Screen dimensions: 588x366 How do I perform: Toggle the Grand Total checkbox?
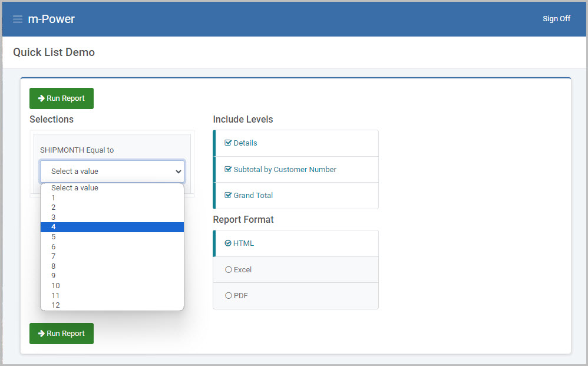(x=228, y=195)
